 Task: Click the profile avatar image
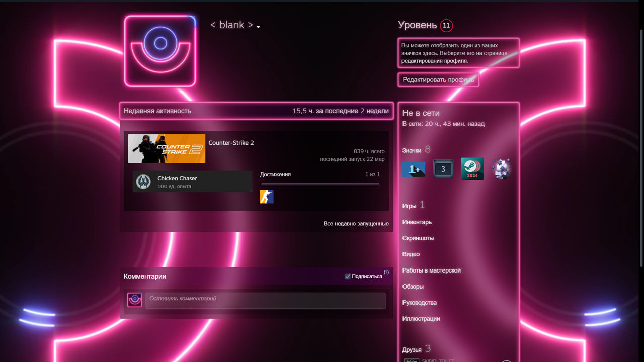pos(160,51)
